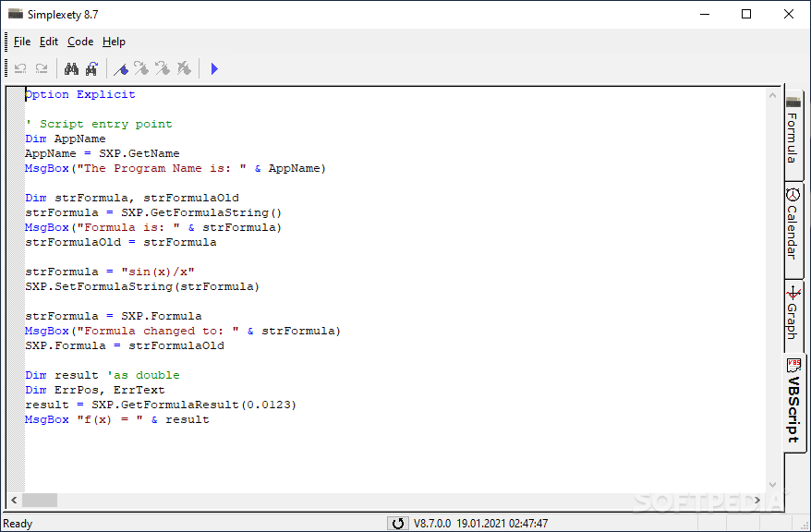This screenshot has width=811, height=532.
Task: Open the Help menu
Action: (114, 42)
